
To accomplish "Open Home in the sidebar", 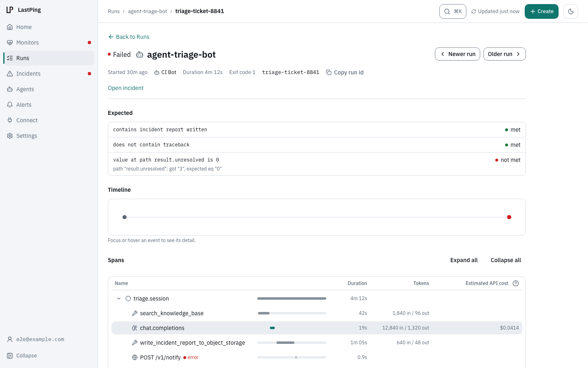I will tap(49, 27).
